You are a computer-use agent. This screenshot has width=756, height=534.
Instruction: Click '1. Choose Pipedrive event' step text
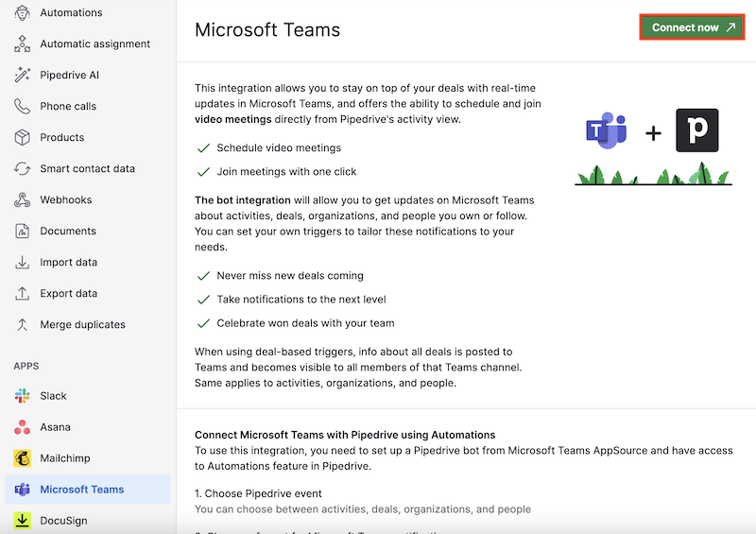(258, 493)
